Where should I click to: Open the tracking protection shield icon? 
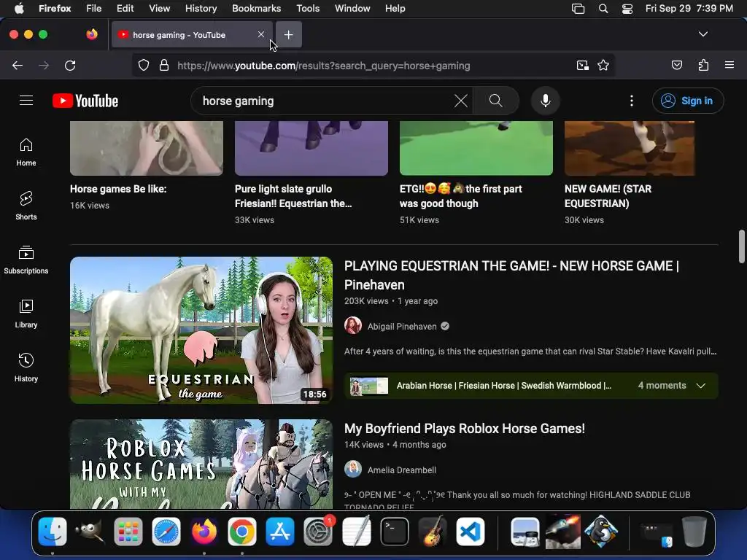(144, 65)
